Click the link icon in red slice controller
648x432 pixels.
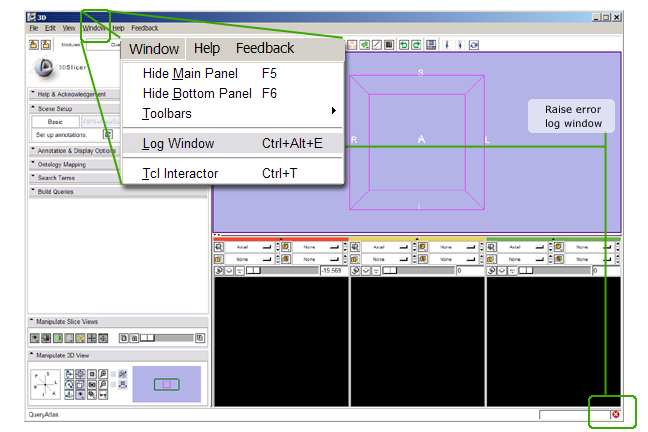pos(219,270)
